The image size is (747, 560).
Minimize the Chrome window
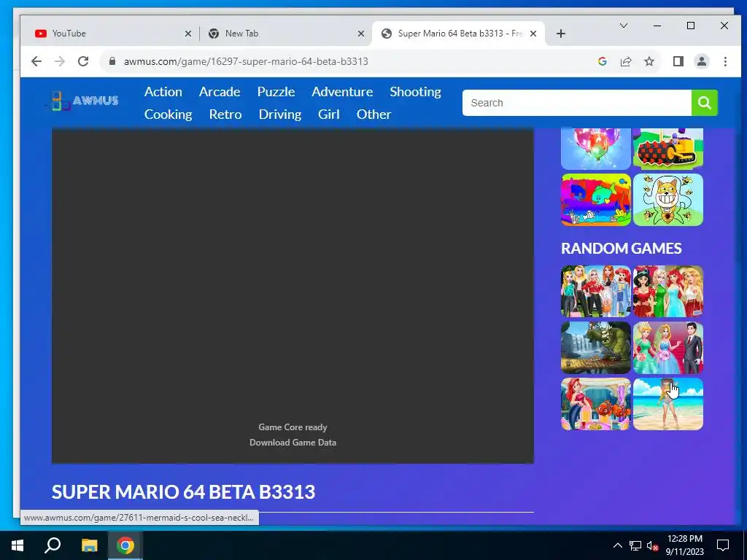click(x=657, y=26)
